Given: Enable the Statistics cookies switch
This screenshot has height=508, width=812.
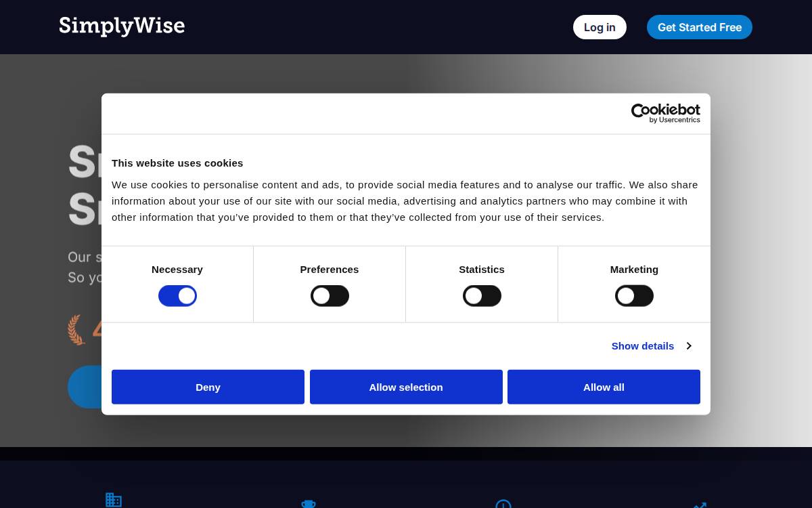Looking at the screenshot, I should (x=482, y=296).
